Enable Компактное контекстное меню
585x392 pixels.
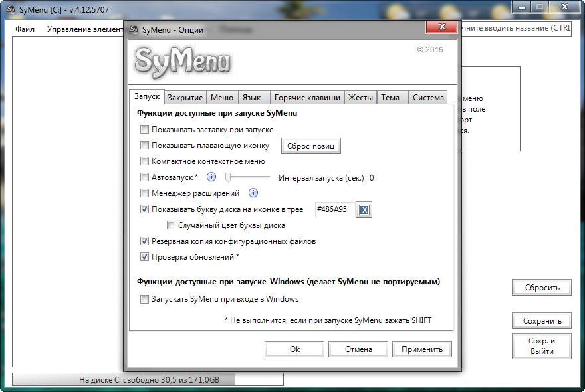pyautogui.click(x=144, y=161)
